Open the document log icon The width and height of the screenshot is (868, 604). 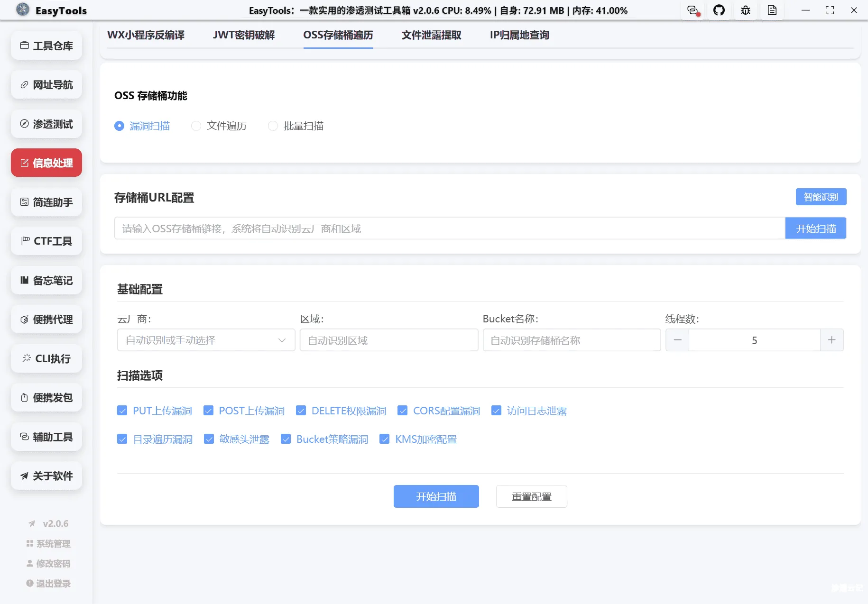[772, 10]
